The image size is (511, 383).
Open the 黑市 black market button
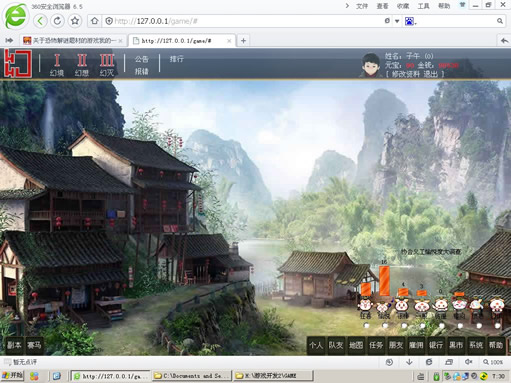coord(456,345)
